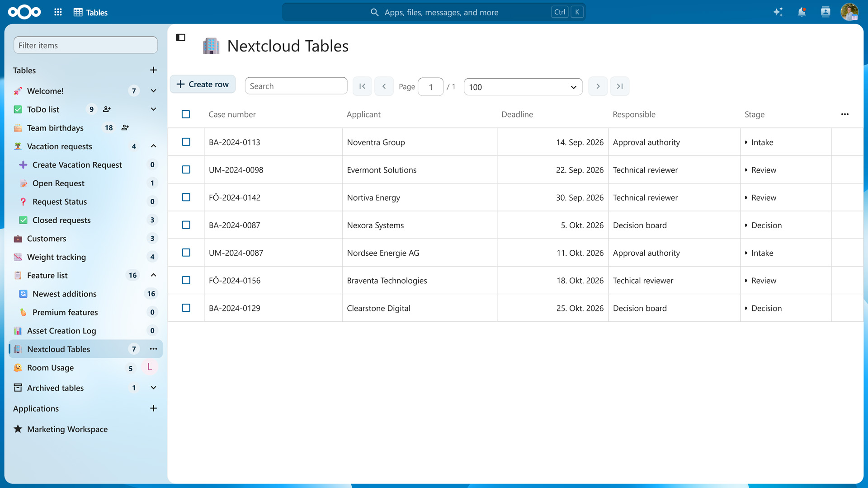868x488 pixels.
Task: Go to the previous page arrow
Action: [x=384, y=86]
